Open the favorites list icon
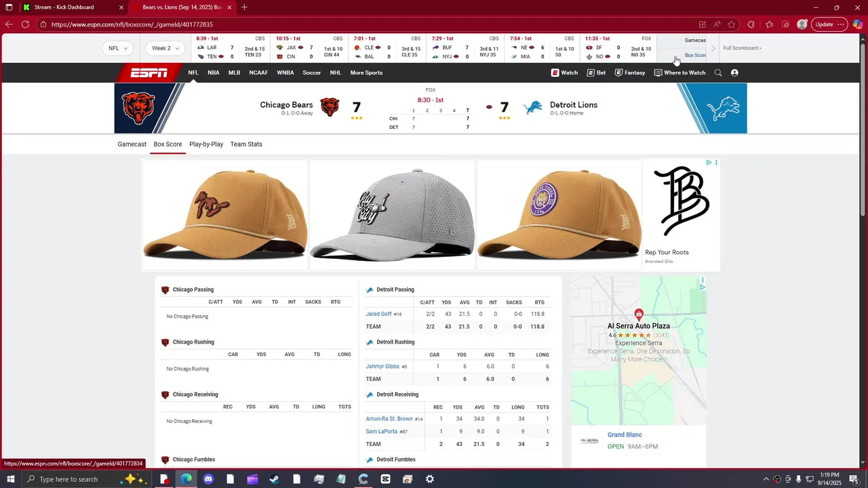868x488 pixels. (x=769, y=24)
